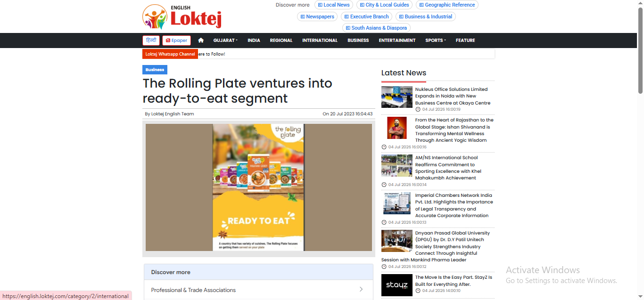Viewport: 644px width, 300px height.
Task: Open Imperial Chambers Network thumbnail
Action: 397,203
